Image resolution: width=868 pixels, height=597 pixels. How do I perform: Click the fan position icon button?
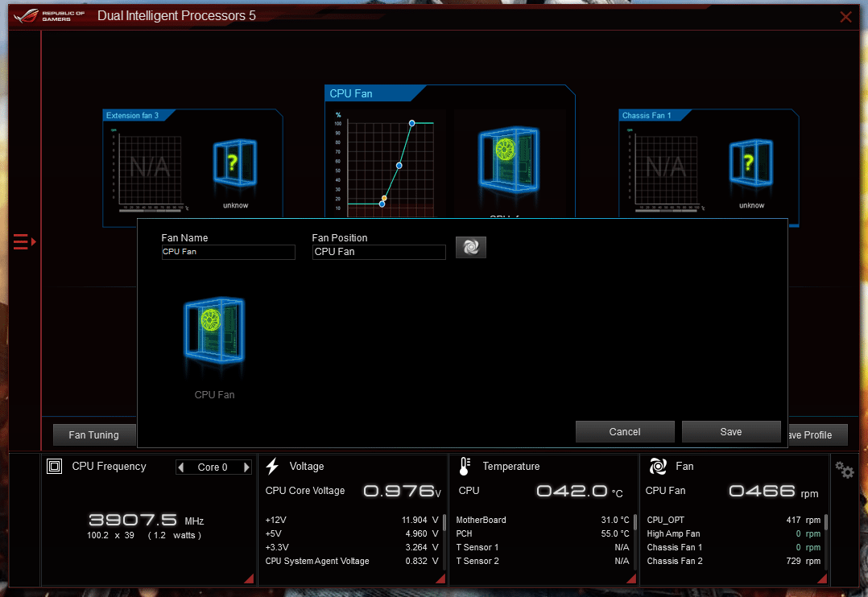pos(470,247)
